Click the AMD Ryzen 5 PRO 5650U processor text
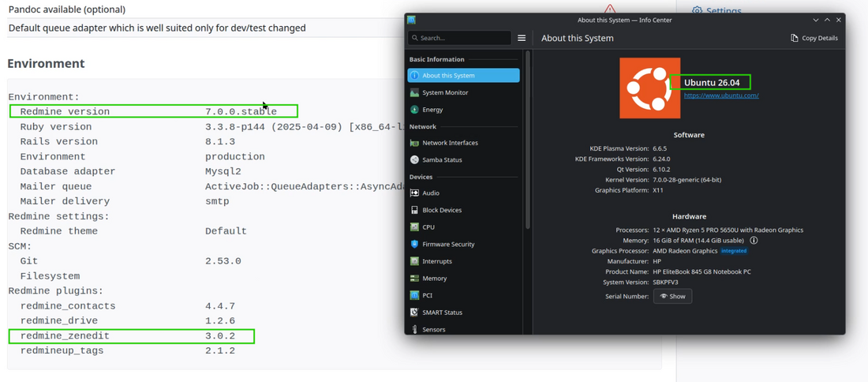This screenshot has width=868, height=382. point(728,230)
